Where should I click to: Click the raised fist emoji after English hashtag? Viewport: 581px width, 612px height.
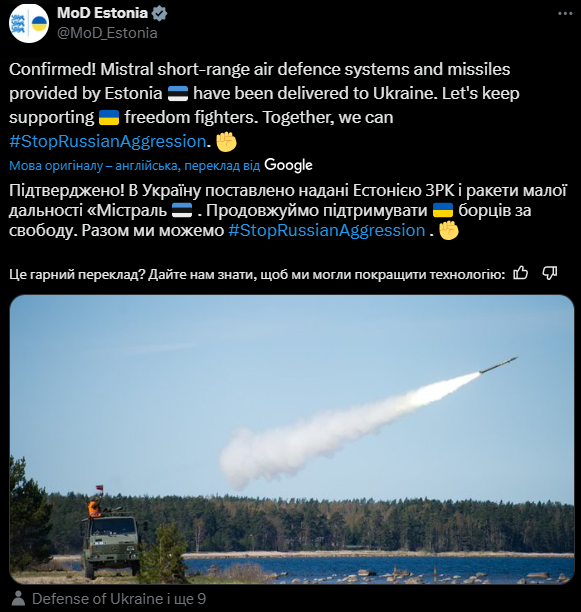226,141
